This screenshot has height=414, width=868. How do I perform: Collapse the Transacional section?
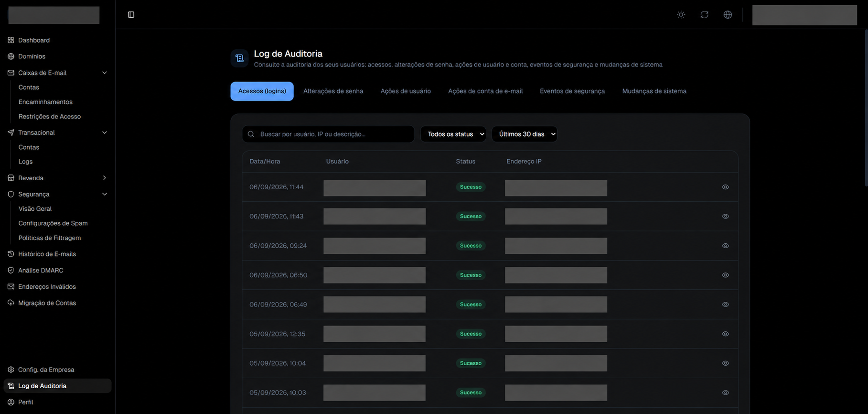(x=104, y=132)
